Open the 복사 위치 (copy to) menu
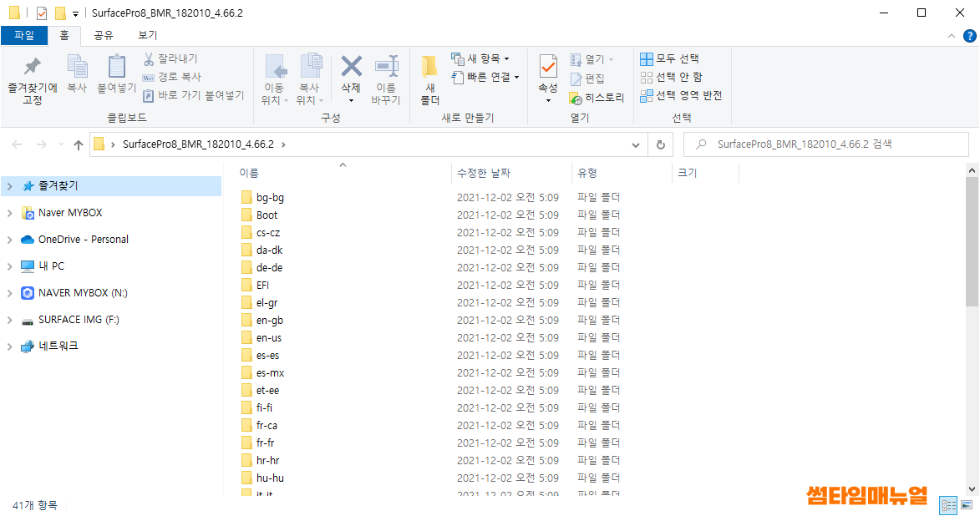Screen dimensions: 980x516 pos(310,80)
